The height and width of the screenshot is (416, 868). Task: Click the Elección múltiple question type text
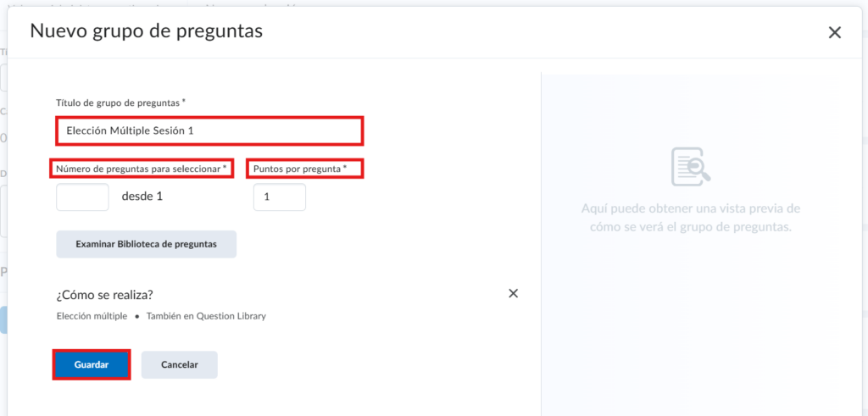pyautogui.click(x=92, y=316)
